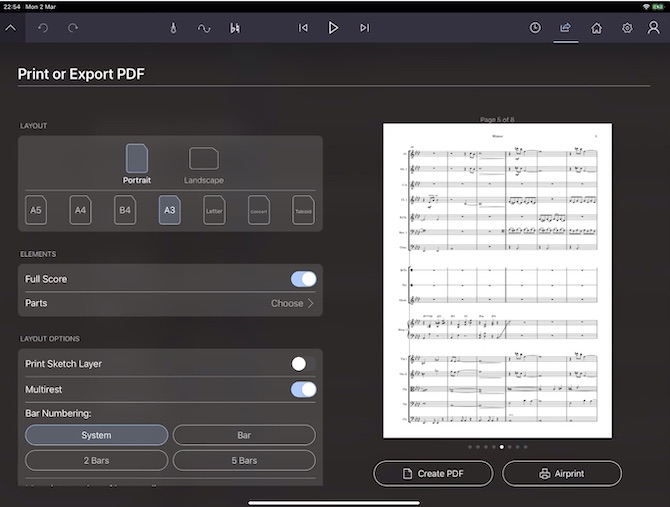670x507 pixels.
Task: Click the ELEMENTS section header
Action: click(38, 254)
